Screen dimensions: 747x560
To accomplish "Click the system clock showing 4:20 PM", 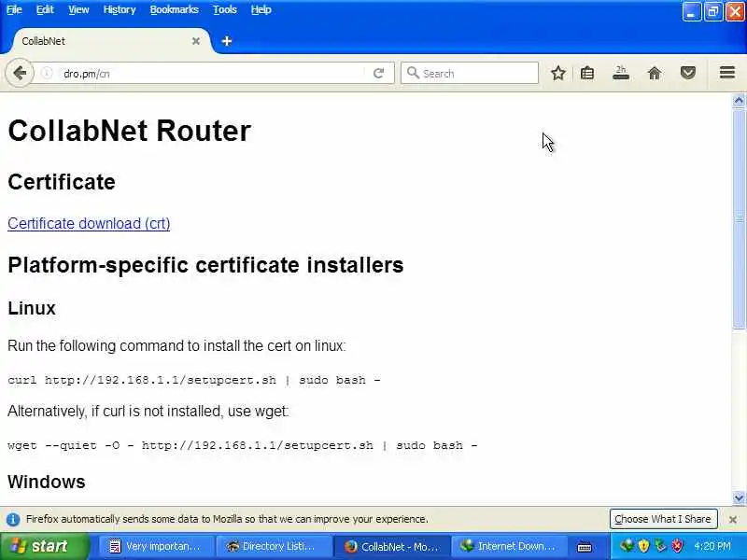I will [712, 546].
